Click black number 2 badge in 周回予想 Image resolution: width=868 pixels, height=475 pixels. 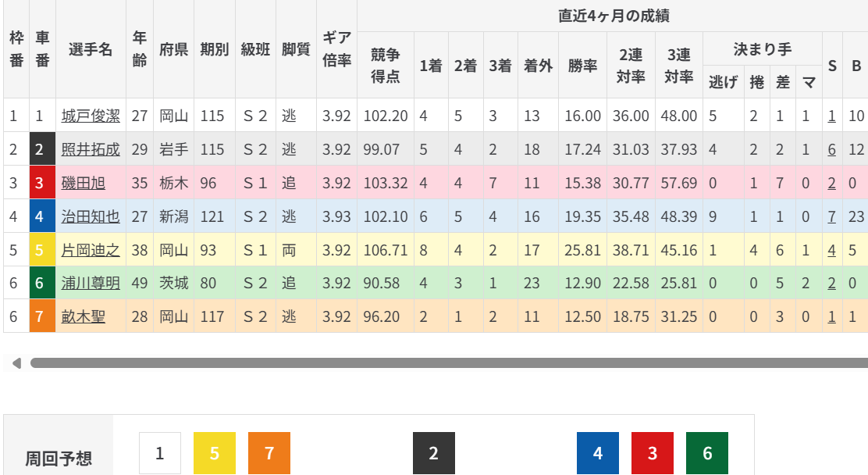(x=433, y=453)
